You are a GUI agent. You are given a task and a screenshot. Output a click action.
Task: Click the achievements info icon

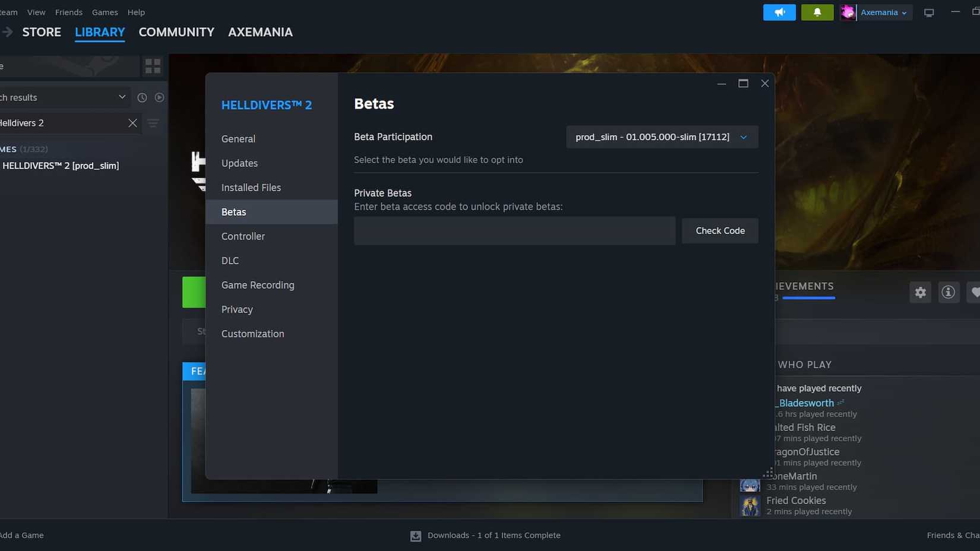(x=948, y=292)
